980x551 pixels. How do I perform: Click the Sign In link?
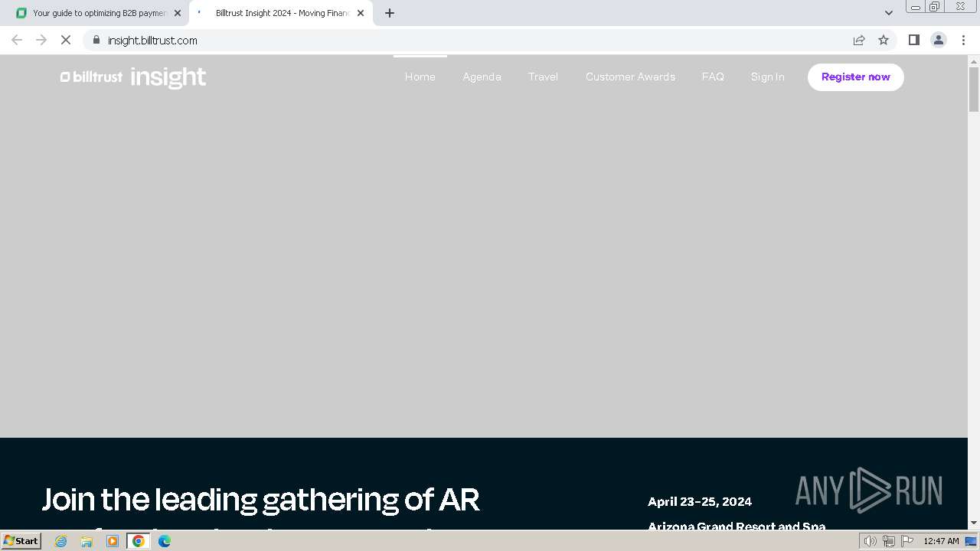click(767, 77)
